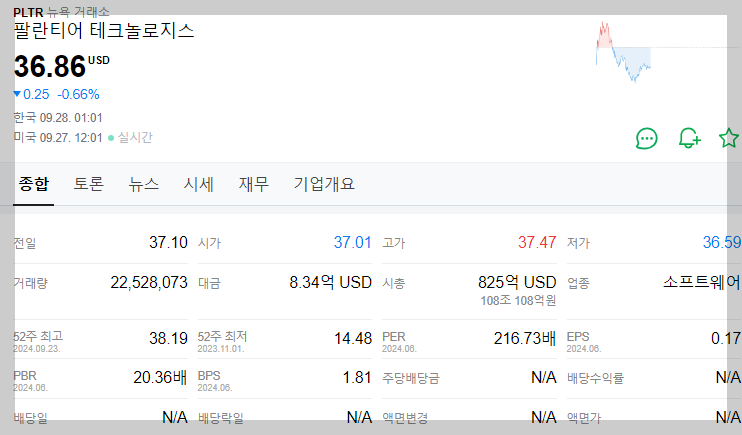Screen dimensions: 742x435
Task: Click the BPS value 1.81
Action: point(357,377)
